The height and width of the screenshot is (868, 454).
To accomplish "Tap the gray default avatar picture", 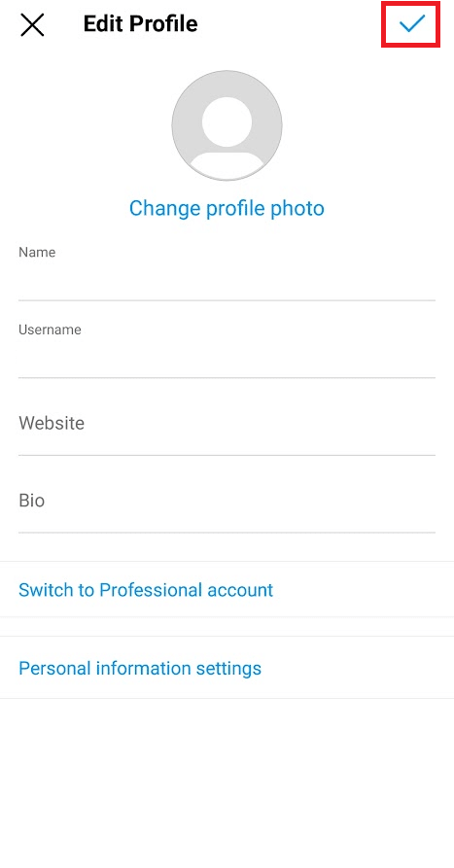I will point(227,125).
